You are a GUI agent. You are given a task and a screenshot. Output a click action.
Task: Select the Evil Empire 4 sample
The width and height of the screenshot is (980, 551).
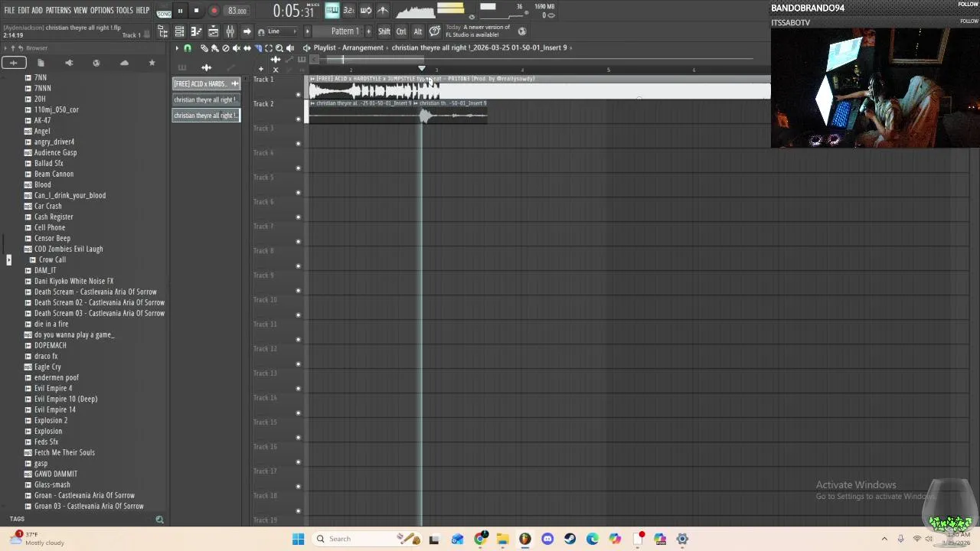coord(53,388)
